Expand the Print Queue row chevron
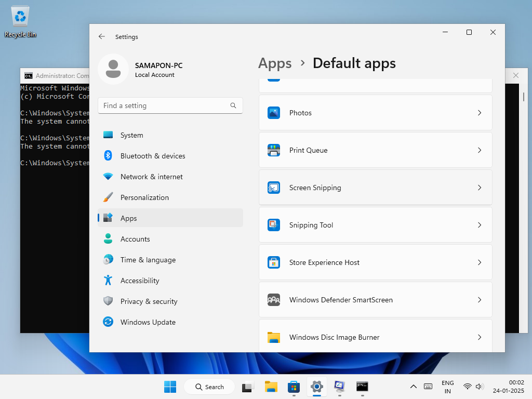The width and height of the screenshot is (532, 399). [x=480, y=150]
